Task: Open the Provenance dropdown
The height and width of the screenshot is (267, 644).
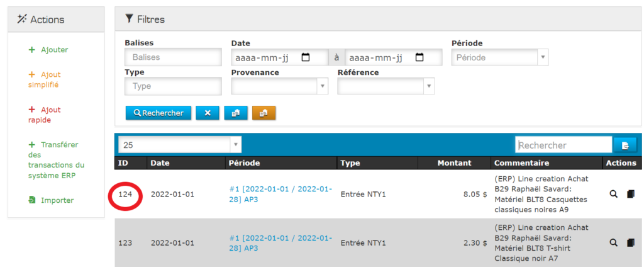Action: pos(279,86)
